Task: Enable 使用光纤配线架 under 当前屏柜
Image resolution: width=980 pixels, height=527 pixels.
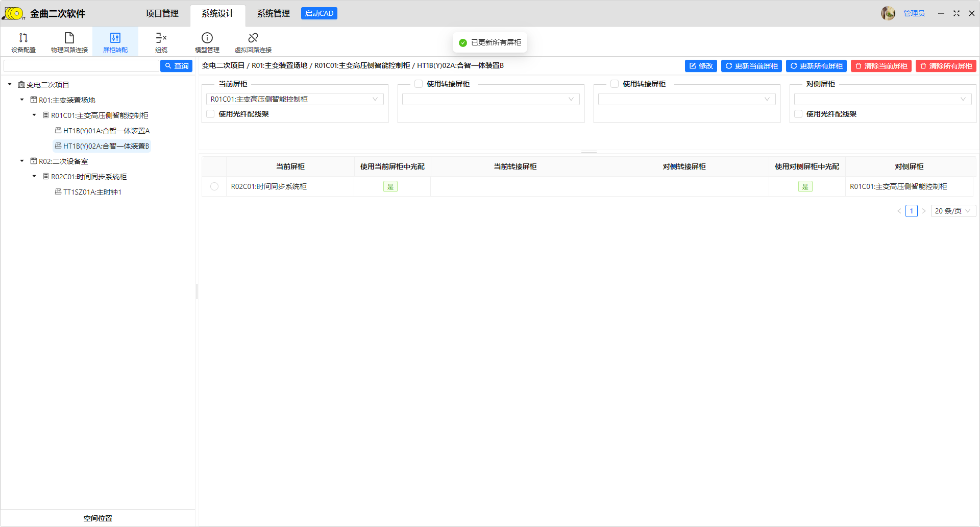Action: click(x=211, y=114)
